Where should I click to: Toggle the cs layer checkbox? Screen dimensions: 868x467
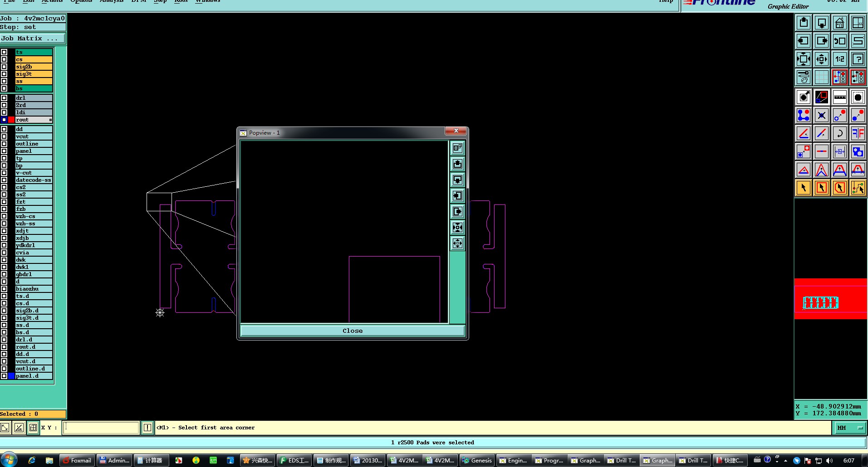(x=4, y=59)
